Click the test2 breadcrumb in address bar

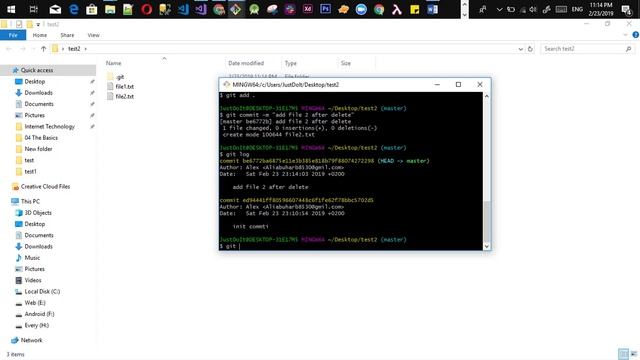tap(74, 49)
